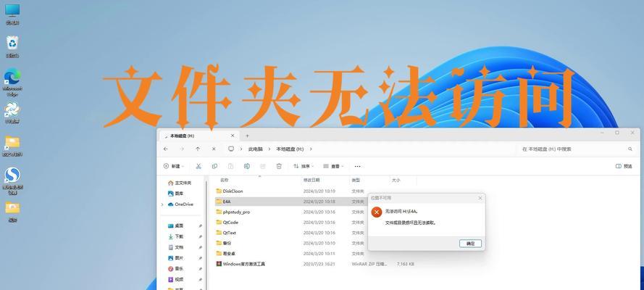The image size is (644, 290).
Task: Open 文档 in the sidebar
Action: 175,247
